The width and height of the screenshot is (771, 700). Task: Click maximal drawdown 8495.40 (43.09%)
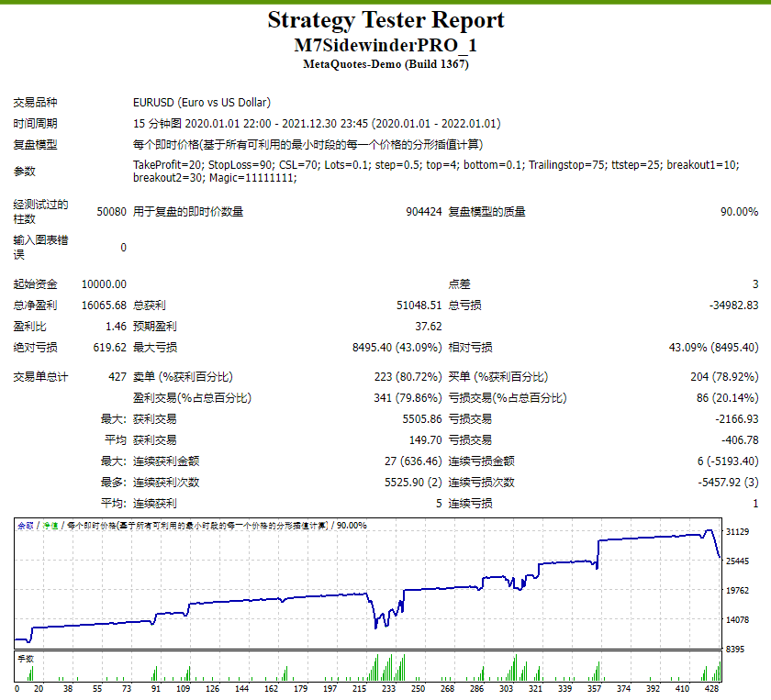[x=397, y=348]
